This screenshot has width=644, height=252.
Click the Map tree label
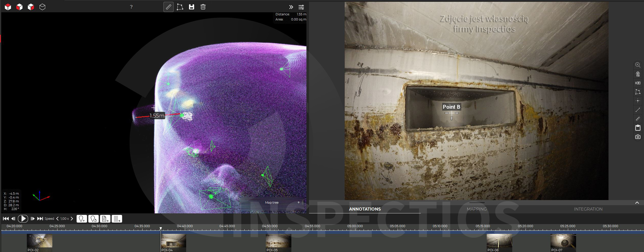point(272,202)
